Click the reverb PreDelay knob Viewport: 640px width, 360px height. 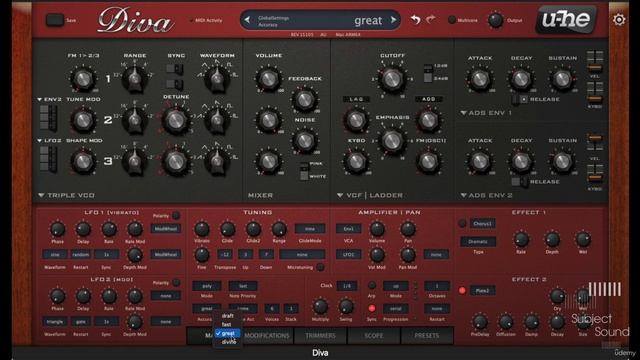pos(480,322)
